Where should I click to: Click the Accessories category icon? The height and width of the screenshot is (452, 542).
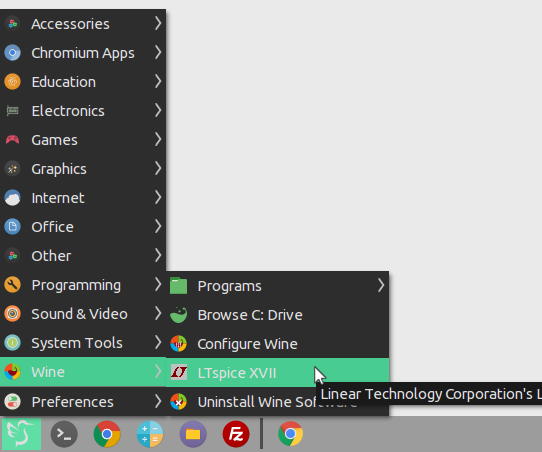coord(13,24)
